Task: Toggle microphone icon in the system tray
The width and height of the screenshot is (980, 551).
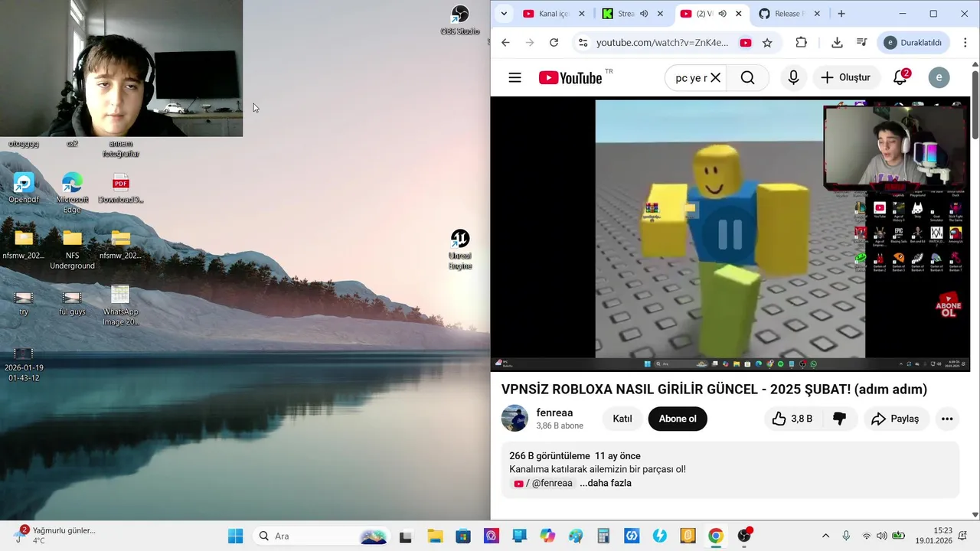Action: pos(846,536)
